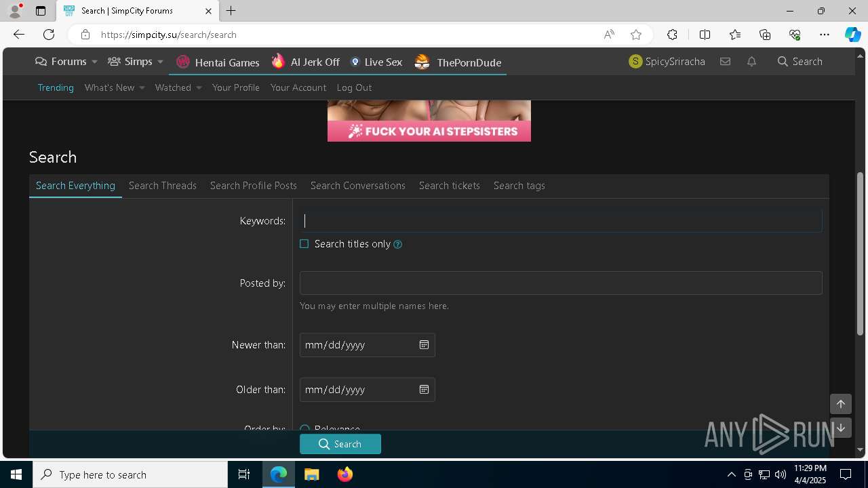This screenshot has height=488, width=868.
Task: Open Watched link
Action: 173,87
